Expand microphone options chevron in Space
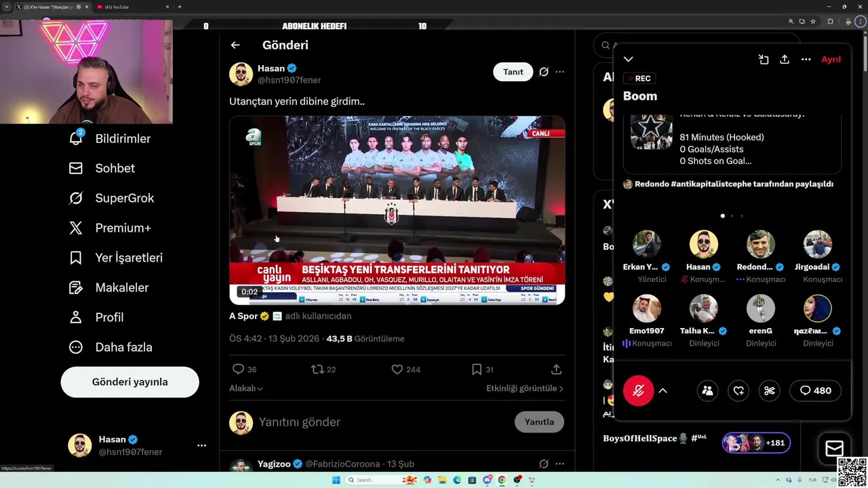The height and width of the screenshot is (488, 868). pyautogui.click(x=663, y=390)
